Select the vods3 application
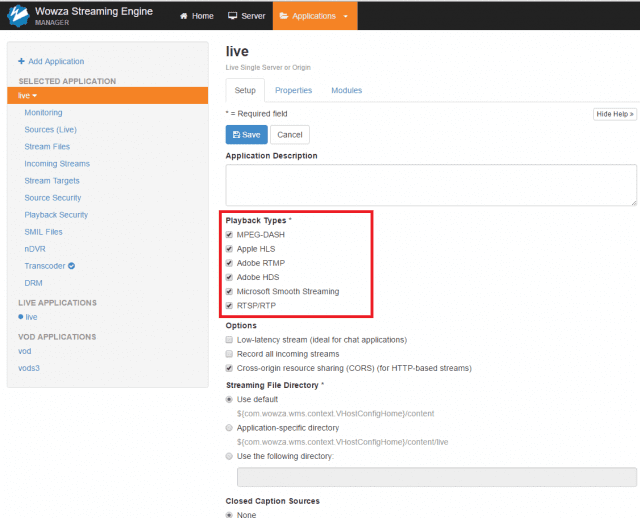The height and width of the screenshot is (518, 640). [29, 368]
